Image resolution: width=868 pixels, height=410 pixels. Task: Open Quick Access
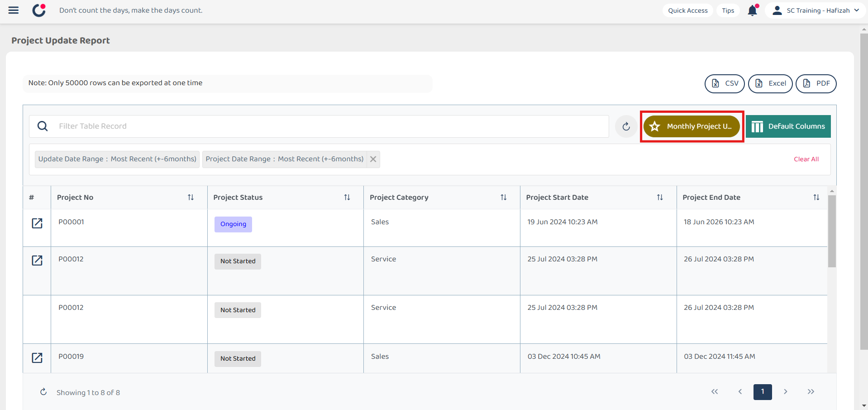tap(688, 10)
